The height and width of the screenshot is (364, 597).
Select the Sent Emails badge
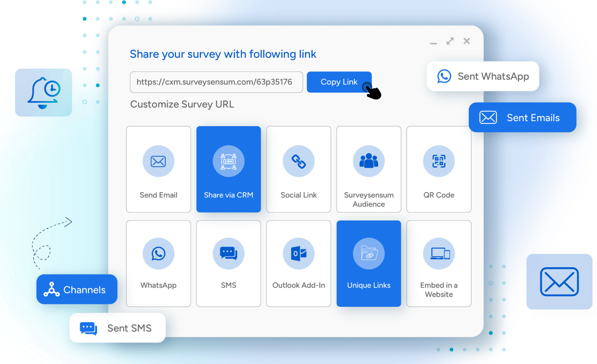pyautogui.click(x=522, y=118)
